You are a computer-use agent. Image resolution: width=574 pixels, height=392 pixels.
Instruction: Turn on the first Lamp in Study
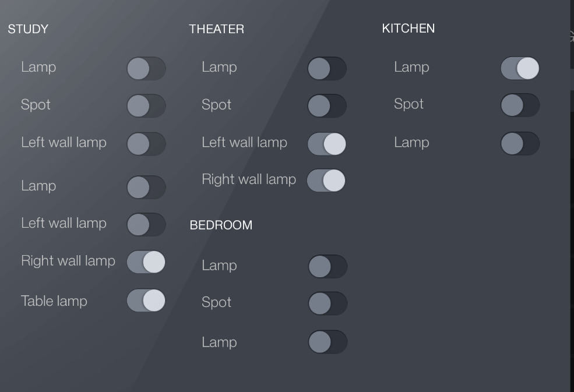coord(146,69)
